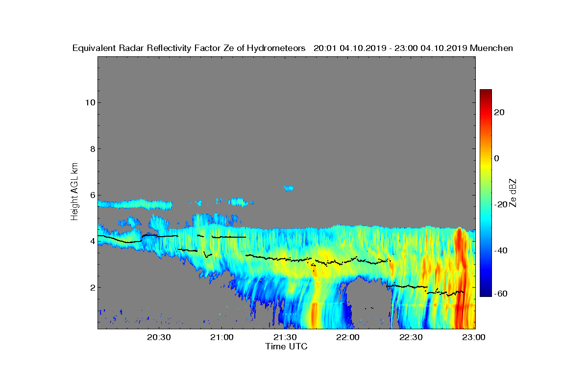The image size is (588, 392).
Task: Click the height tick label 6
Action: 92,195
